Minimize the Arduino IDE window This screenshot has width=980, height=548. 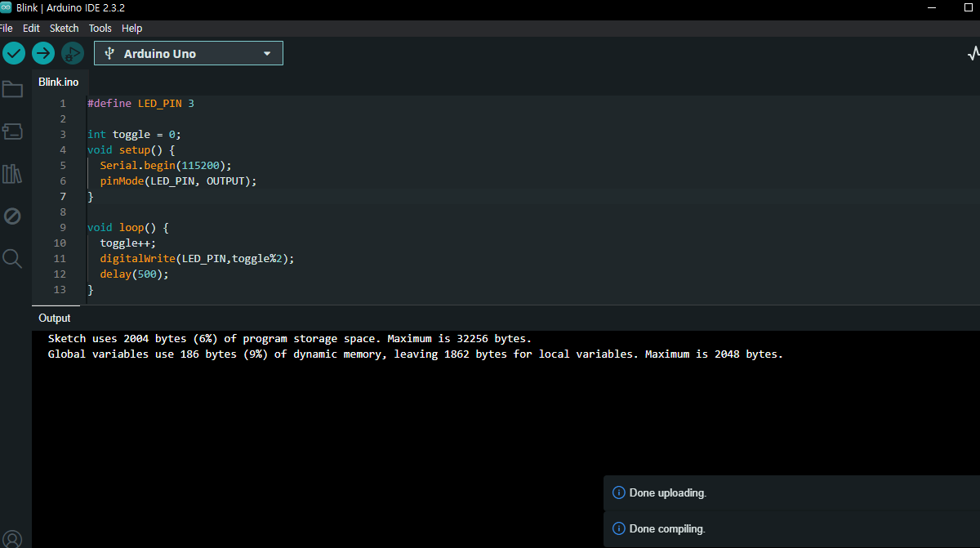933,7
